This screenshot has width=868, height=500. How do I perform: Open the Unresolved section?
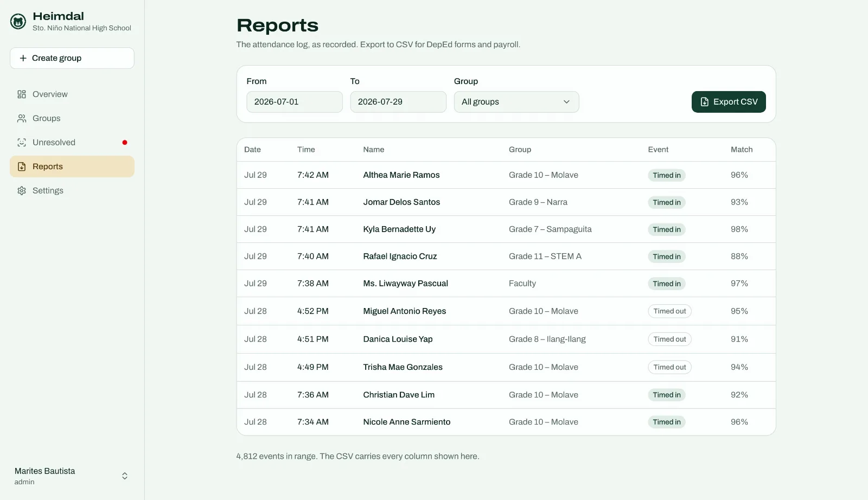pos(72,143)
